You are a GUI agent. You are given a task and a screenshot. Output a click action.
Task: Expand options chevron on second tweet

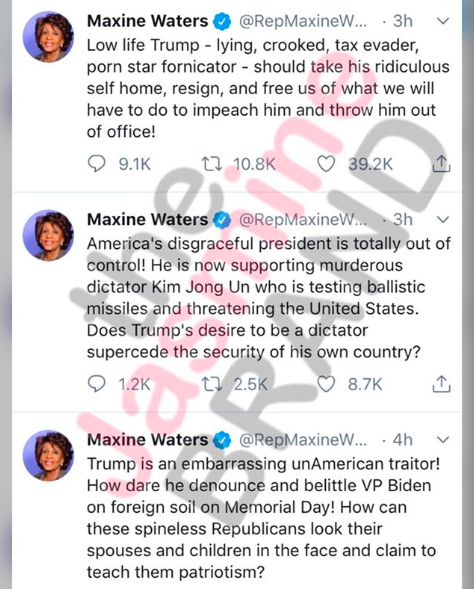tap(444, 219)
